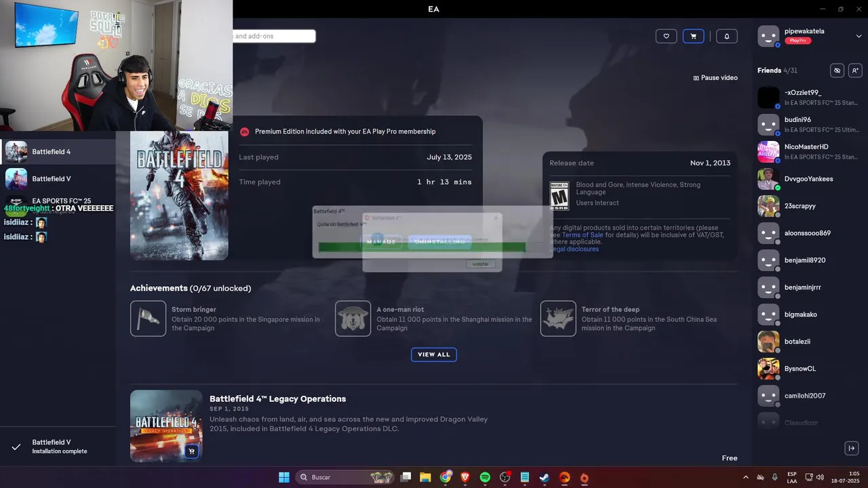Expand the pipewakatela account dropdown

point(859,36)
